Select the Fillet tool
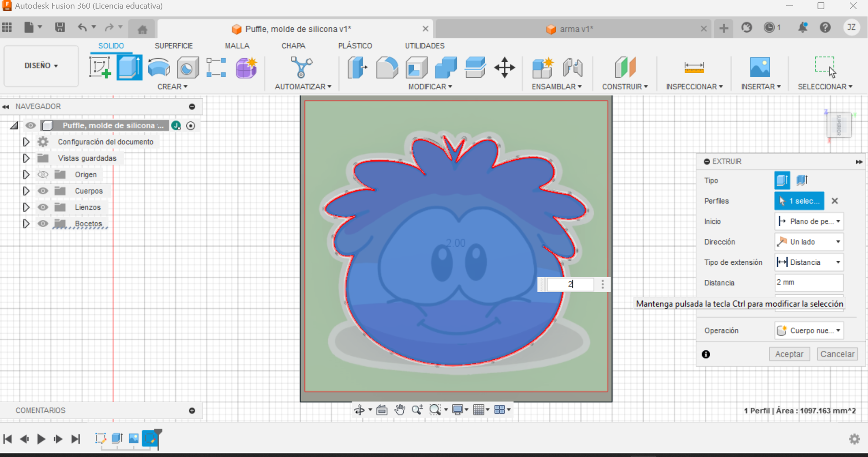This screenshot has height=457, width=868. (x=387, y=68)
